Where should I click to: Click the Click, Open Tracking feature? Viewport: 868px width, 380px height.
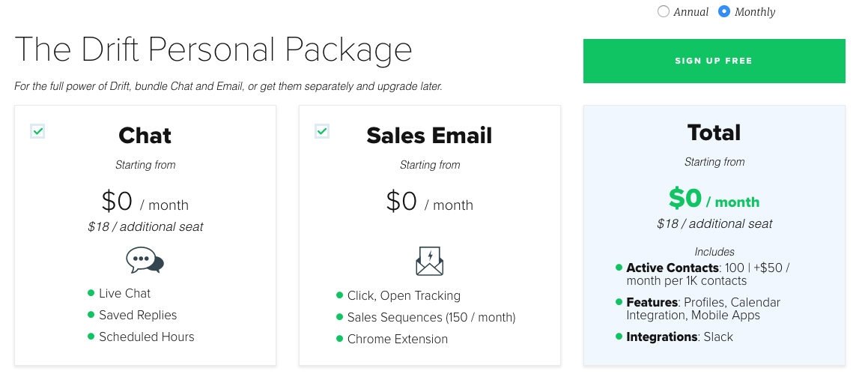pos(404,295)
